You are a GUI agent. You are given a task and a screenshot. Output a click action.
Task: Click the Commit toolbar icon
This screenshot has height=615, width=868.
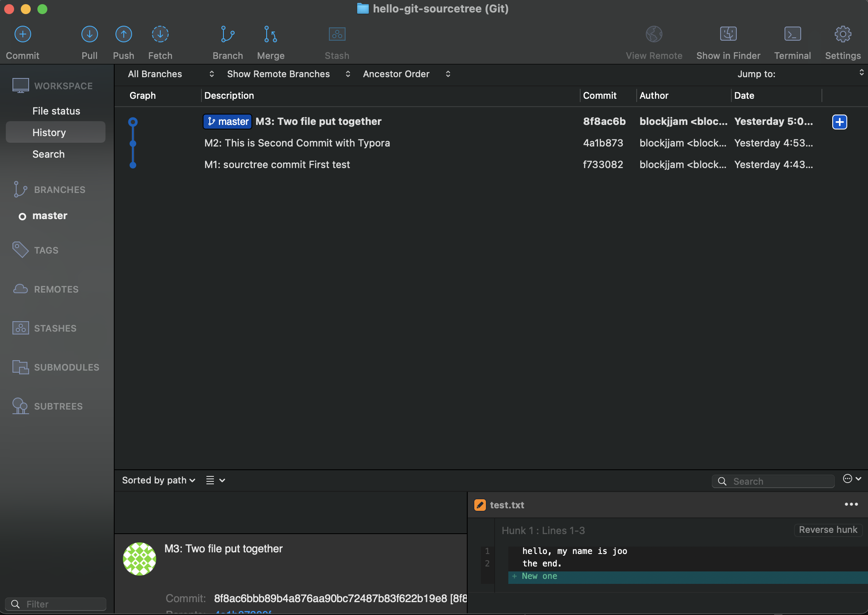point(23,34)
